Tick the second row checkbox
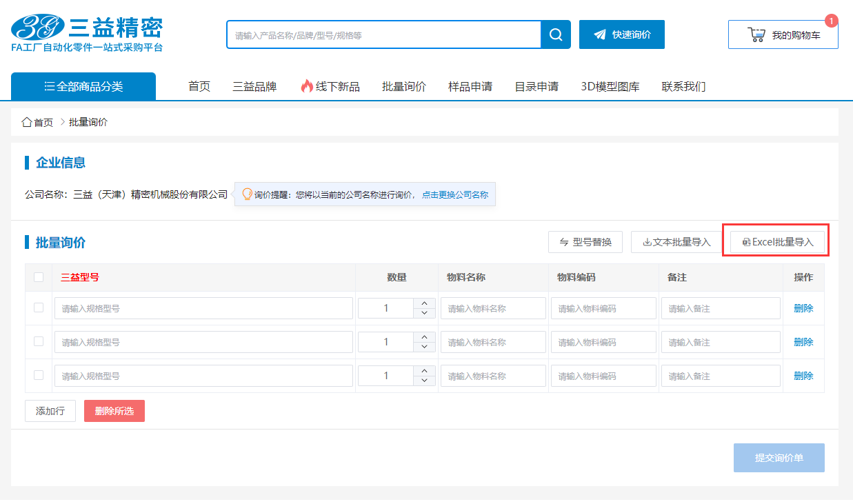The image size is (853, 504). pyautogui.click(x=39, y=341)
